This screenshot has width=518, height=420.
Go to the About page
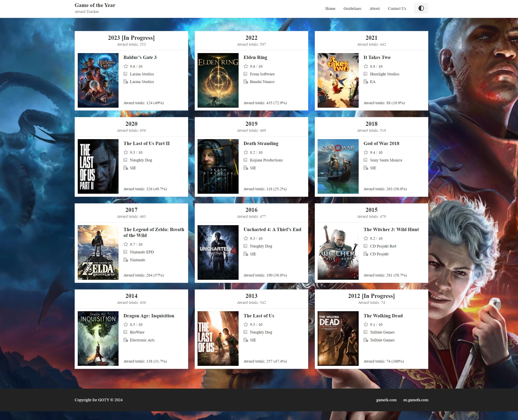click(x=374, y=9)
